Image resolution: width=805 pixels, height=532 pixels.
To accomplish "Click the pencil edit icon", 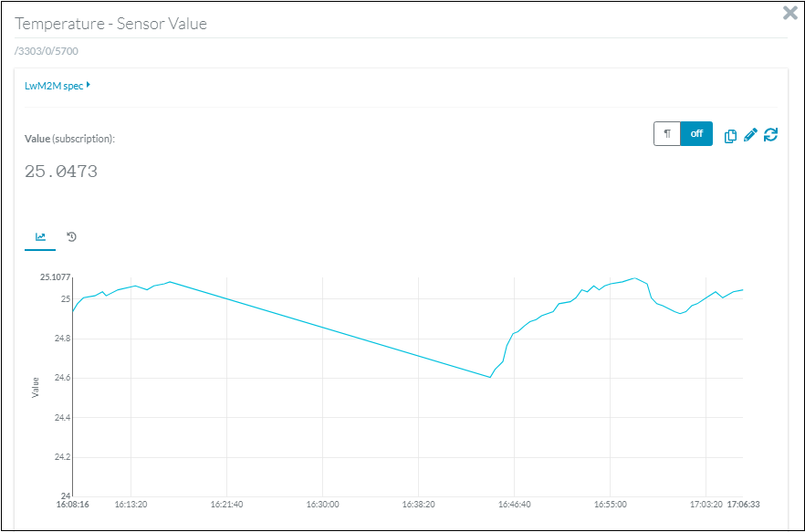I will (x=751, y=135).
